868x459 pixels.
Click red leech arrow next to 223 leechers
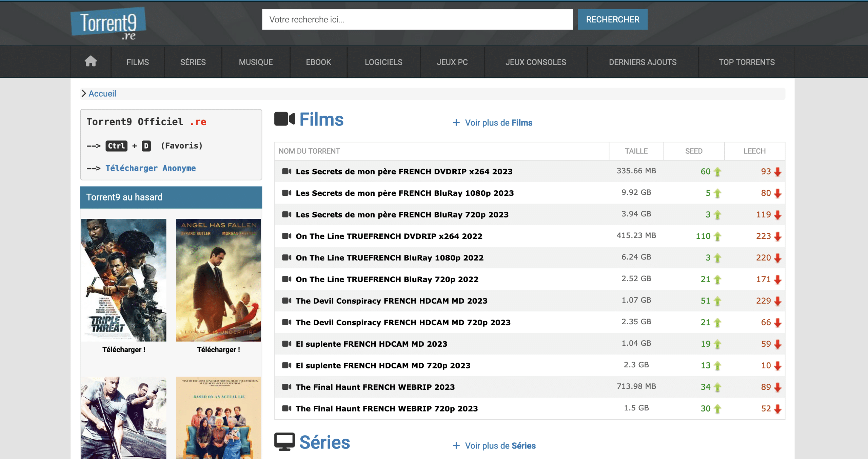tap(778, 236)
